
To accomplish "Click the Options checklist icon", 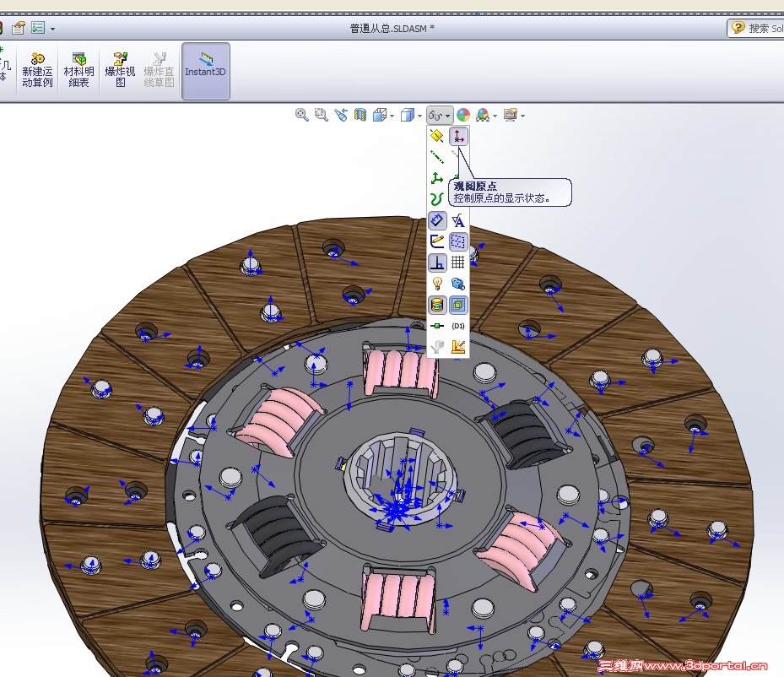I will click(38, 28).
